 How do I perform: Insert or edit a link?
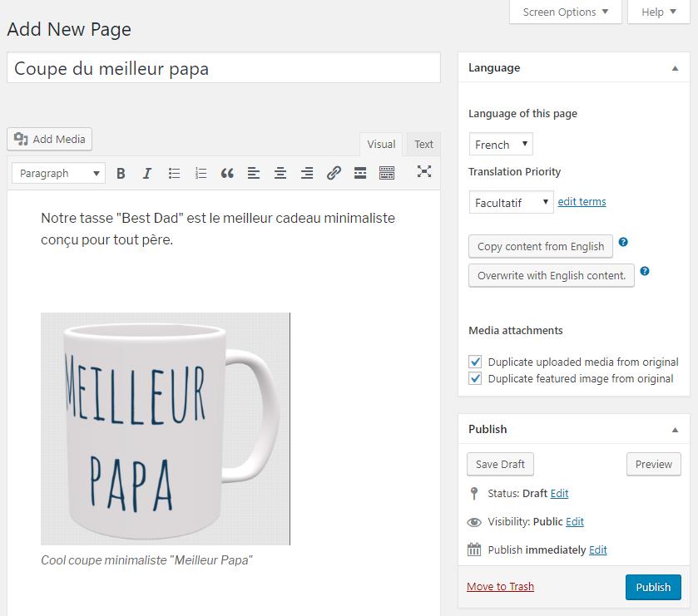[334, 173]
